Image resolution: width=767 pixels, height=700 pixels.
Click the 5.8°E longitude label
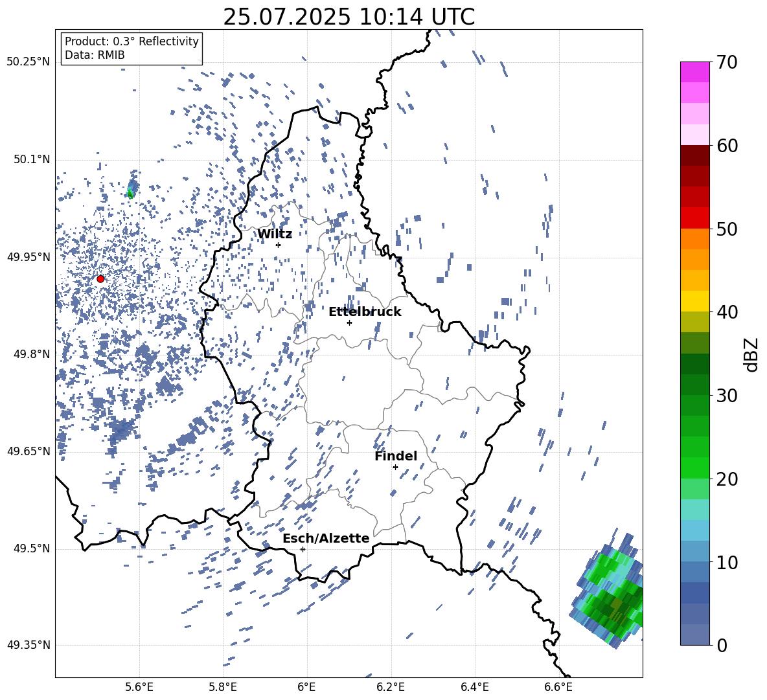(223, 687)
